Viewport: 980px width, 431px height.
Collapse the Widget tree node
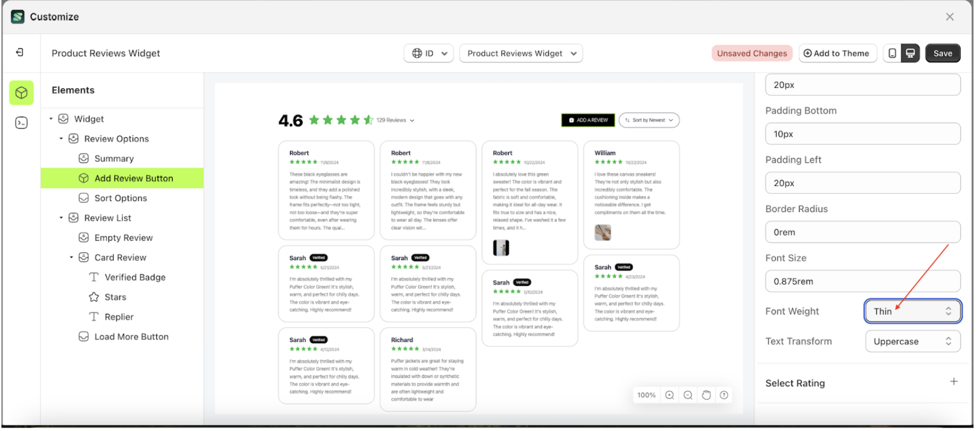[x=51, y=119]
